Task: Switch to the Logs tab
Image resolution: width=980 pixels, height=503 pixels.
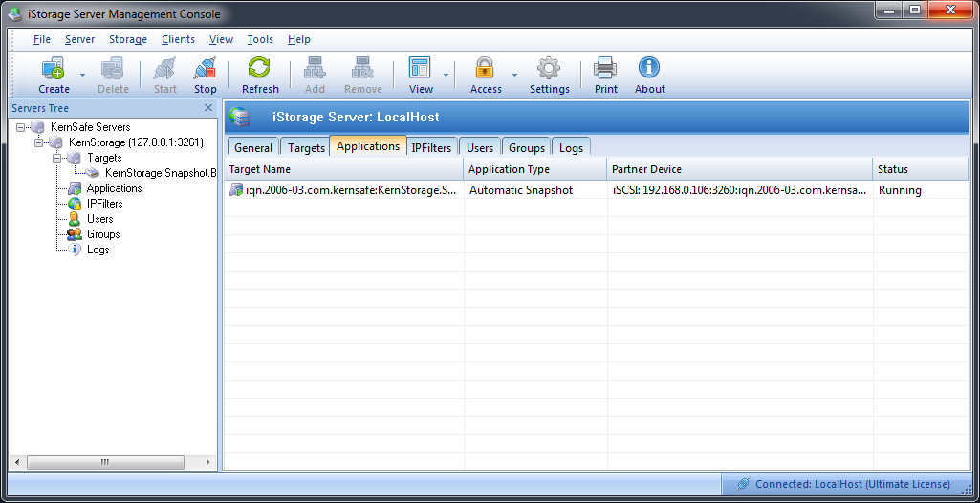Action: pyautogui.click(x=571, y=148)
